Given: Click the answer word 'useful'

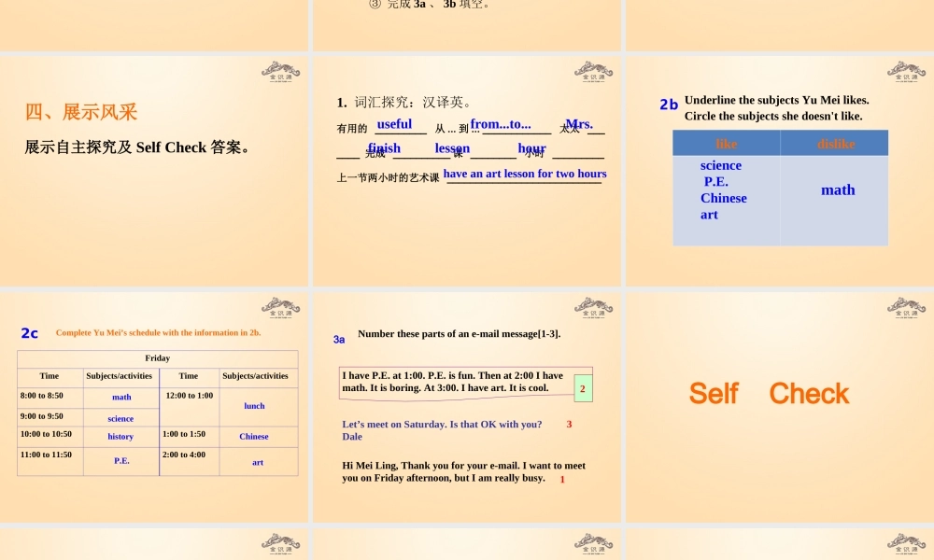Looking at the screenshot, I should 394,124.
